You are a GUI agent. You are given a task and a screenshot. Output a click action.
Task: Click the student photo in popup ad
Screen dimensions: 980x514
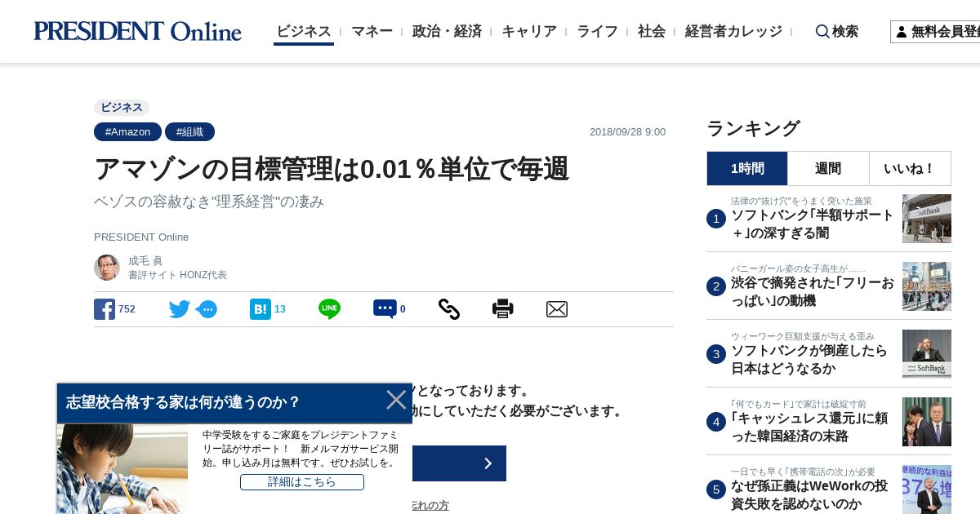[x=122, y=468]
